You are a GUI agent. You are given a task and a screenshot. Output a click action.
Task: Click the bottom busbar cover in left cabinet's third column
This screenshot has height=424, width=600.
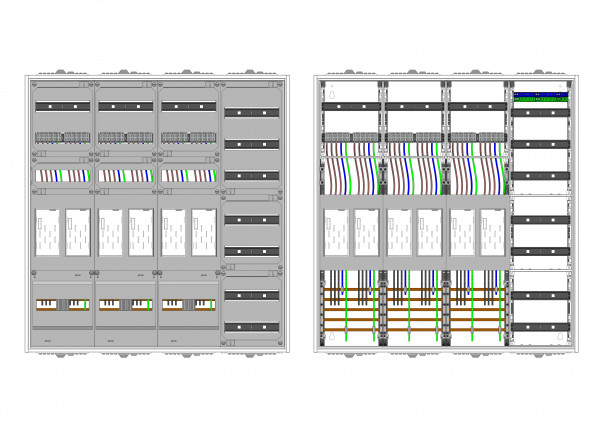(x=188, y=304)
